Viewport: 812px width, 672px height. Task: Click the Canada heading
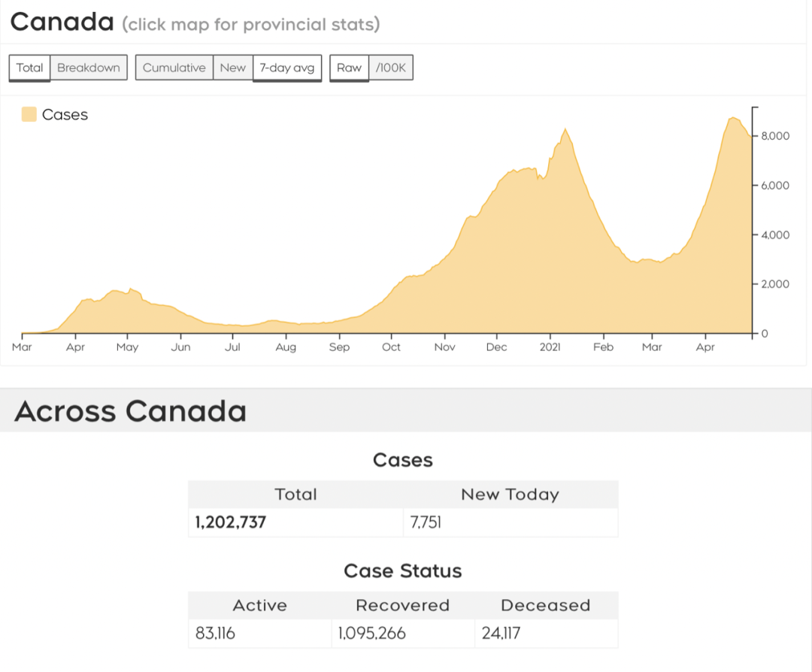[62, 23]
